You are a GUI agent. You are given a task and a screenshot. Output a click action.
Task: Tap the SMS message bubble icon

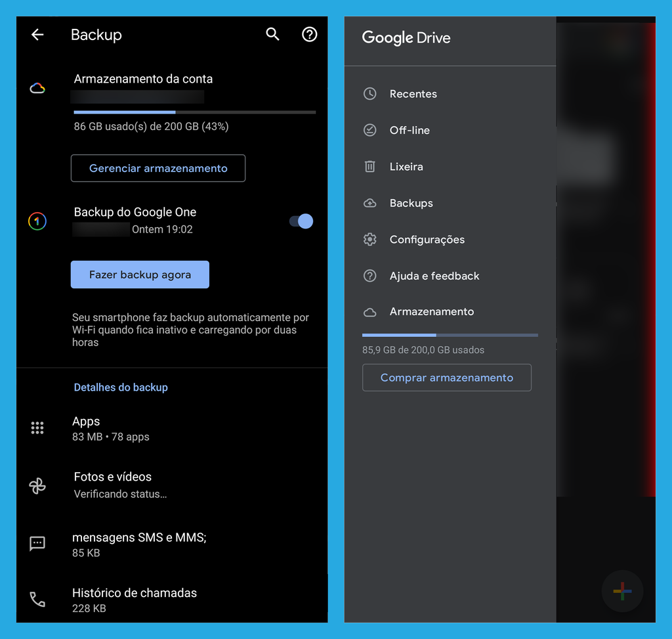click(x=37, y=543)
